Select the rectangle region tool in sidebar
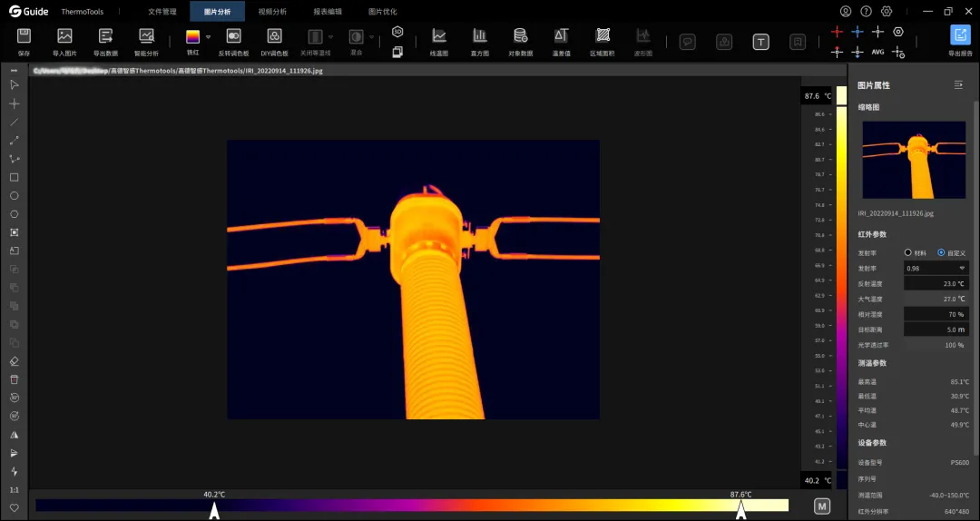 tap(15, 178)
